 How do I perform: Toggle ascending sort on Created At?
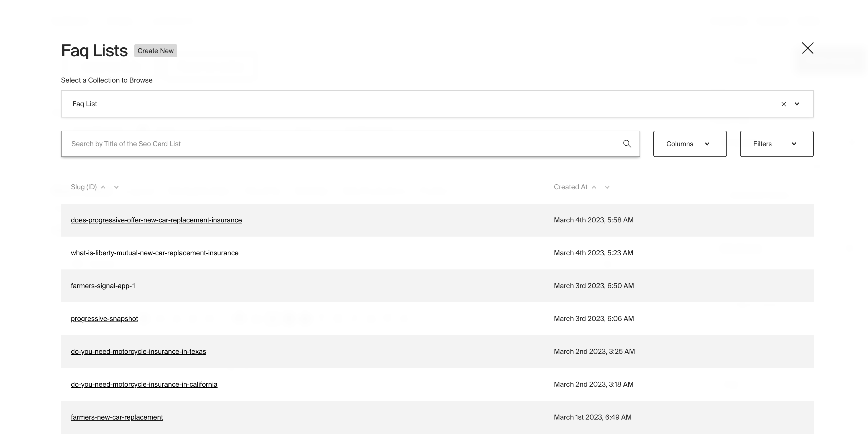(595, 187)
